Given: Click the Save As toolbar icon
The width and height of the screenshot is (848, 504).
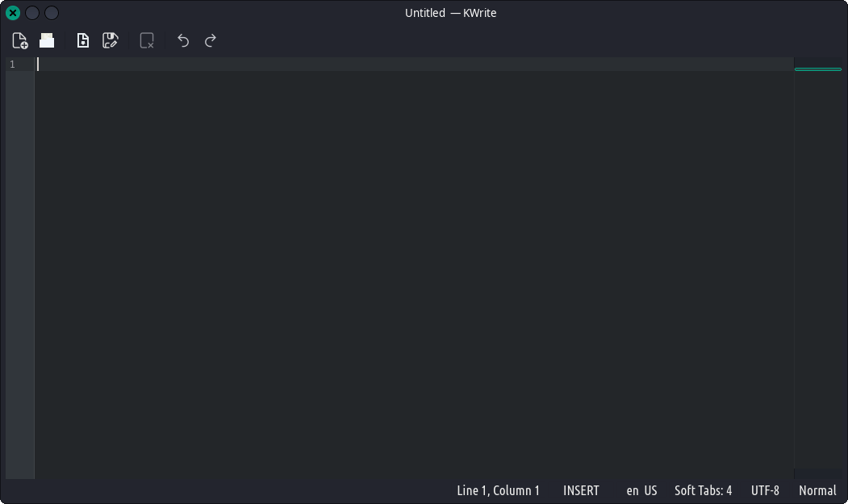Looking at the screenshot, I should click(x=111, y=40).
